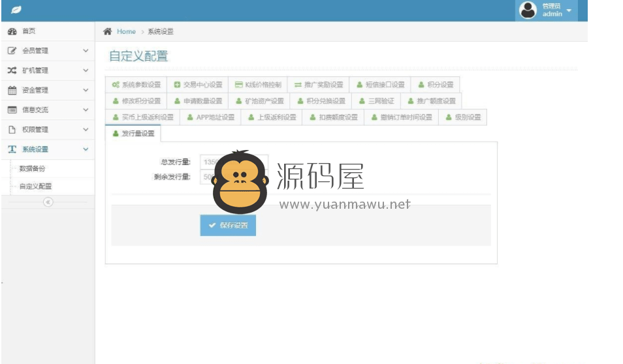Focus the 总发行量 input field

pyautogui.click(x=234, y=162)
